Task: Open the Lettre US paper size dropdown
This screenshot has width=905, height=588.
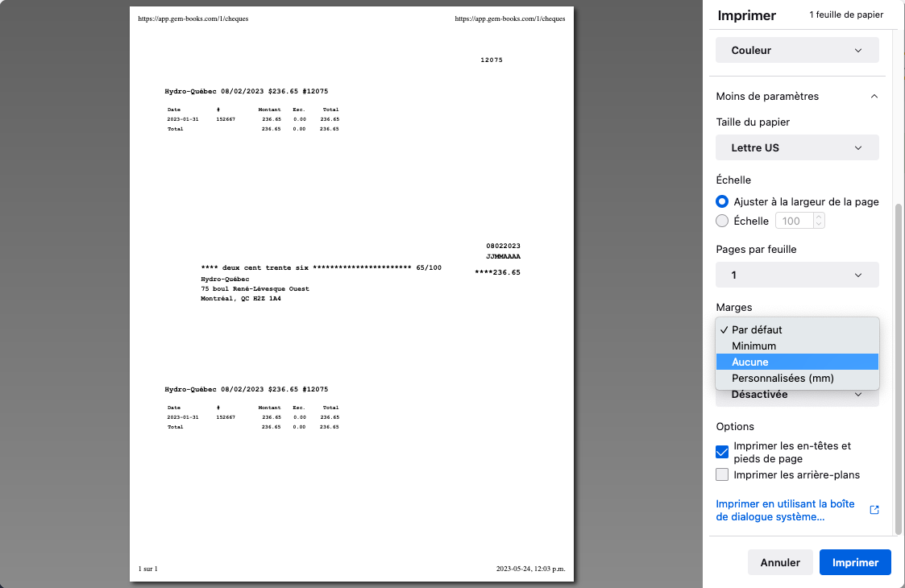Action: click(796, 147)
